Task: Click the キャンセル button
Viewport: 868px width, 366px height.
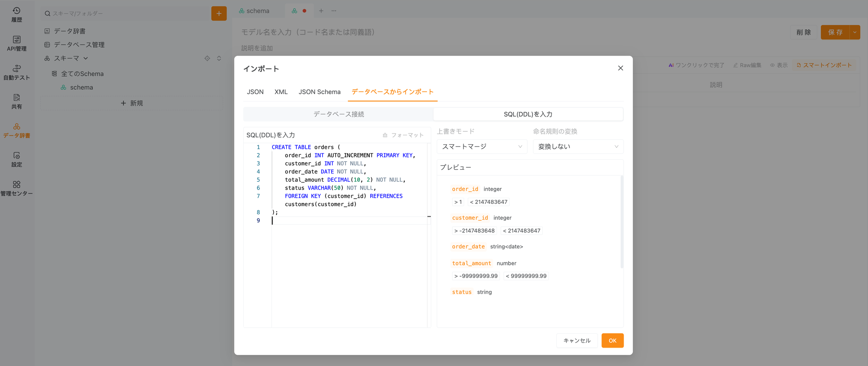Action: (577, 341)
